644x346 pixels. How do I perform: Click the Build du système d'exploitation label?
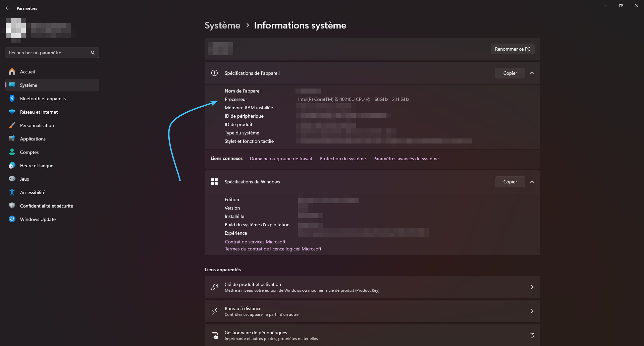tap(257, 225)
